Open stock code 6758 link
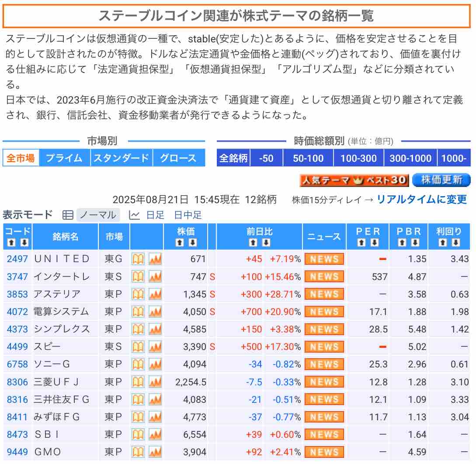 (x=17, y=364)
